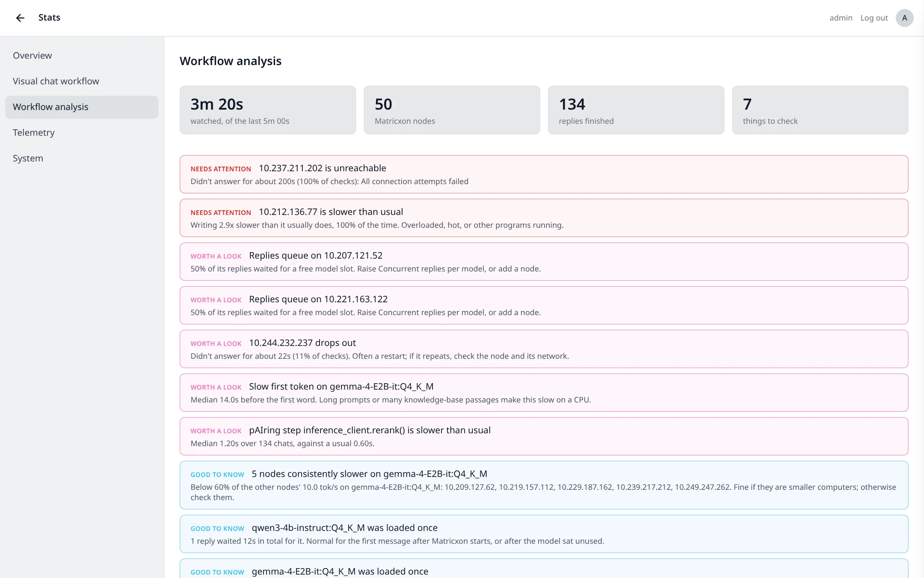
Task: Go to Visual chat workflow
Action: coord(82,81)
